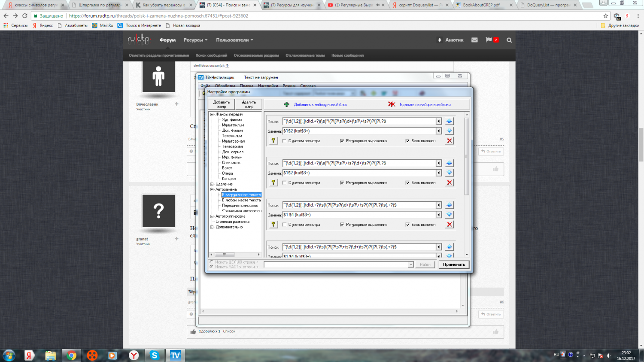Toggle Регулярные выражения in second block
Screen dimensions: 644x362
(342, 183)
